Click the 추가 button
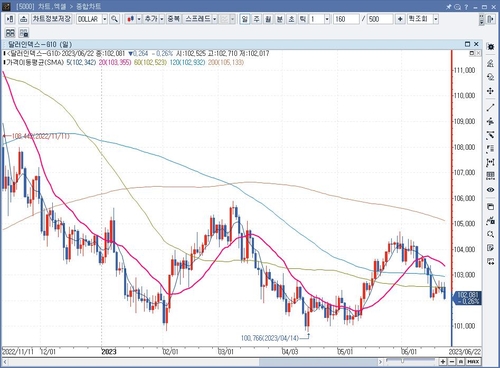 151,19
